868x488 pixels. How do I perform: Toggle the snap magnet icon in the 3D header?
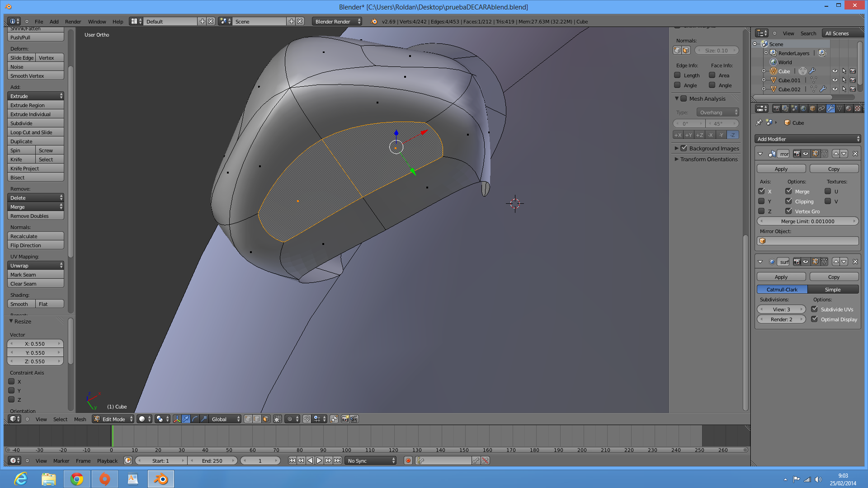tap(307, 419)
